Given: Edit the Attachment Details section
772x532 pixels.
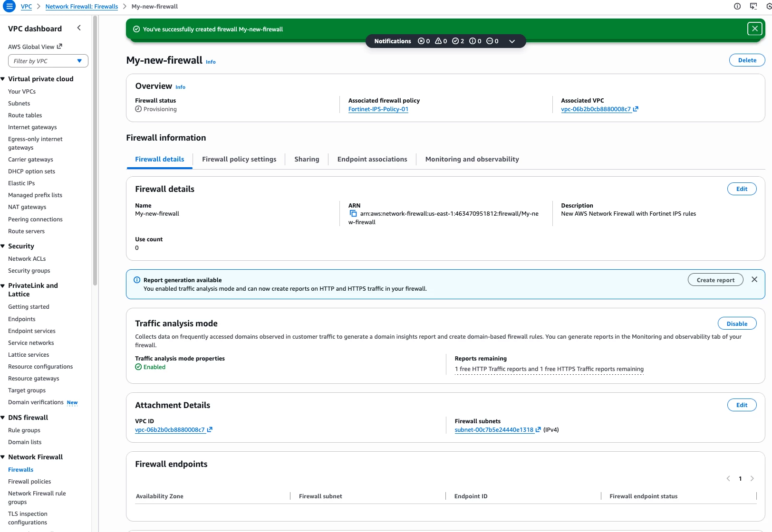Looking at the screenshot, I should [x=742, y=405].
